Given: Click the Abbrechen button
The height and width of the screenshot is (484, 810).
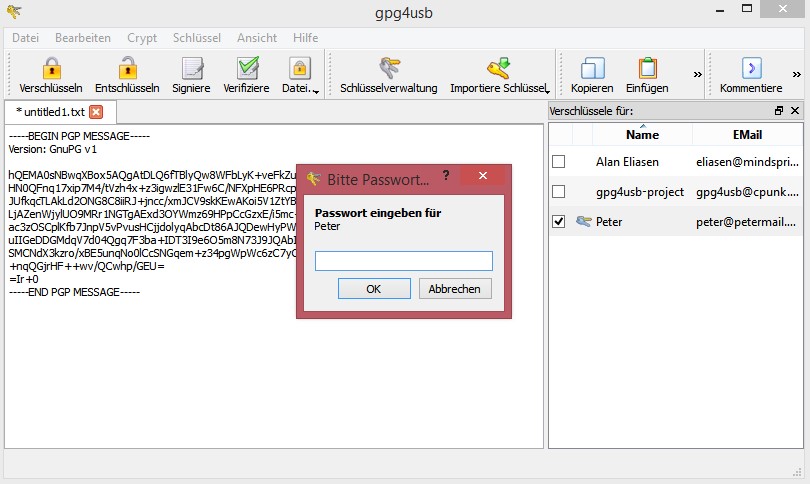Looking at the screenshot, I should coord(455,288).
